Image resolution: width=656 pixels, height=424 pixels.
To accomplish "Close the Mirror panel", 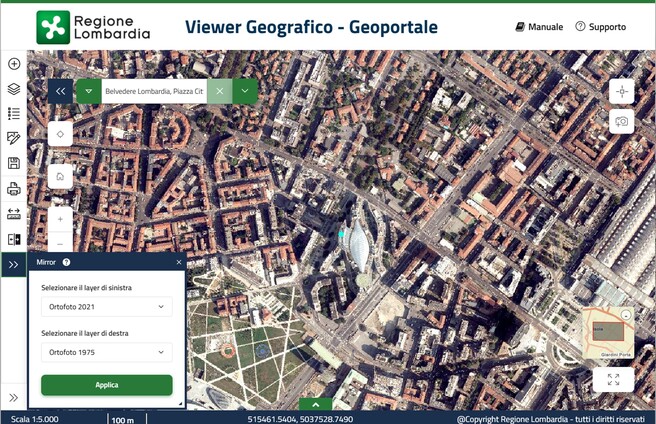I will 179,262.
